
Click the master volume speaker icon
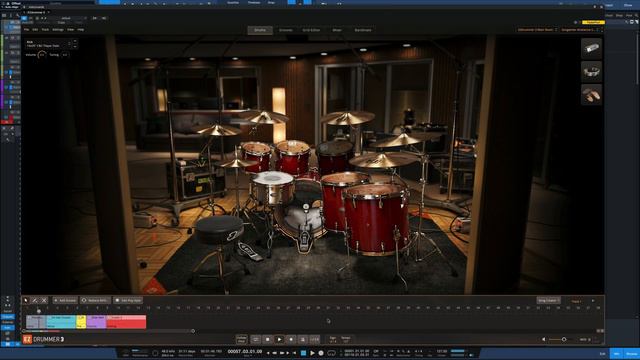pos(544,340)
